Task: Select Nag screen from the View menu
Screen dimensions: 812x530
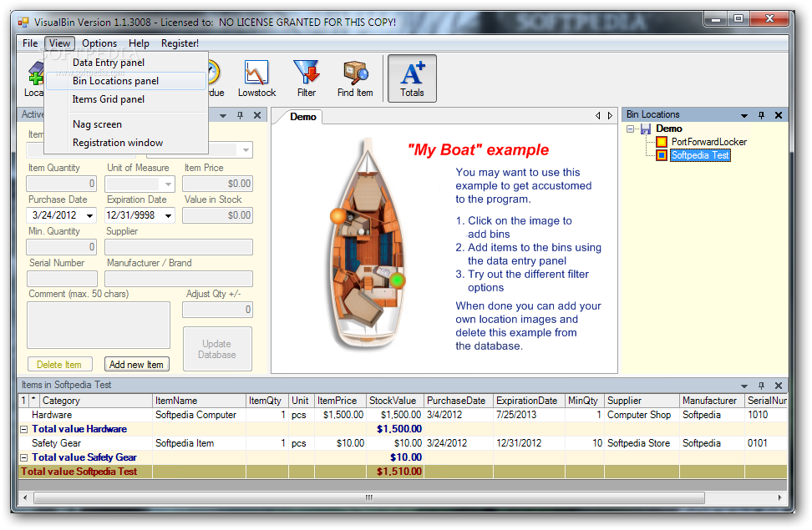Action: (x=126, y=124)
